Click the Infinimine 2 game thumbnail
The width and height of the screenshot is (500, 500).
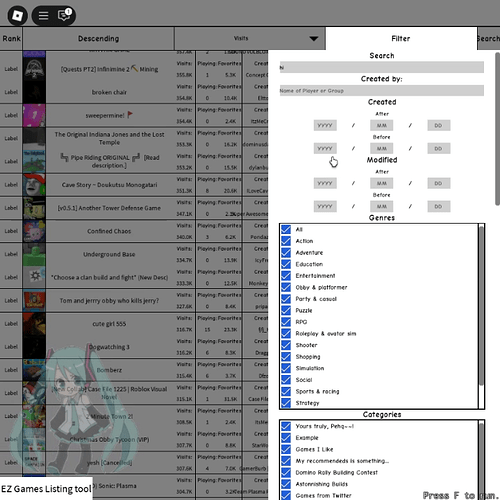click(x=34, y=69)
